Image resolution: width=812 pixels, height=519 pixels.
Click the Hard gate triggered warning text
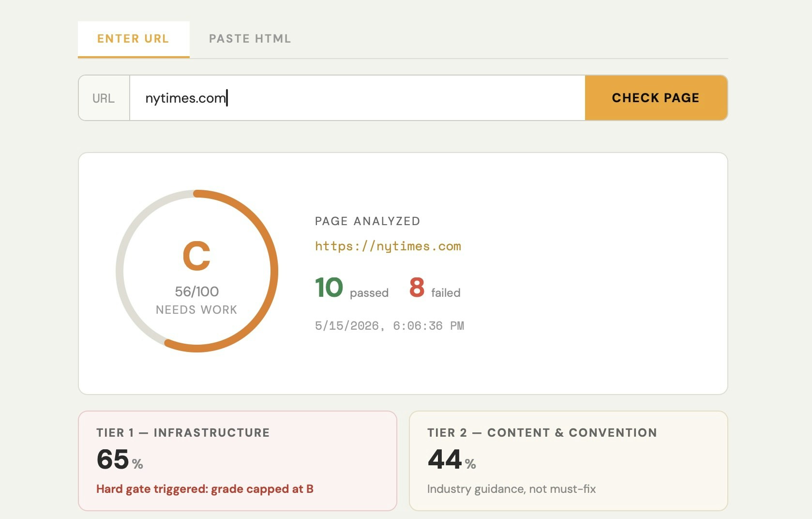(205, 489)
